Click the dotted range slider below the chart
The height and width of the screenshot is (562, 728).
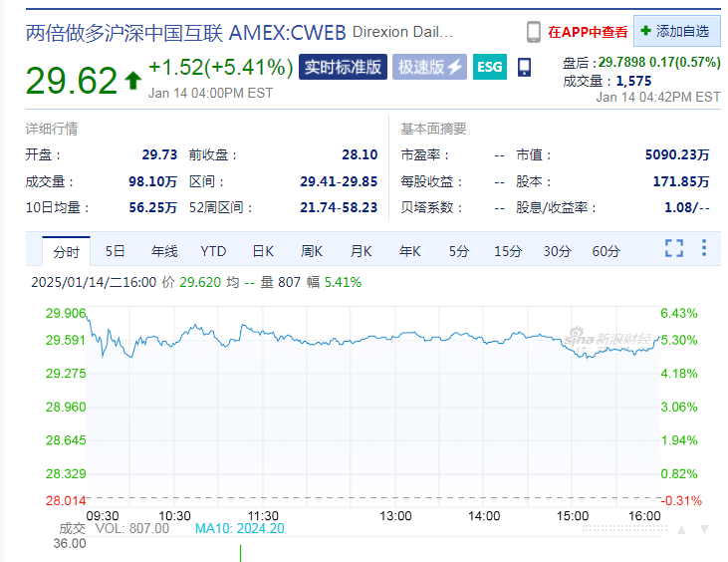624,528
